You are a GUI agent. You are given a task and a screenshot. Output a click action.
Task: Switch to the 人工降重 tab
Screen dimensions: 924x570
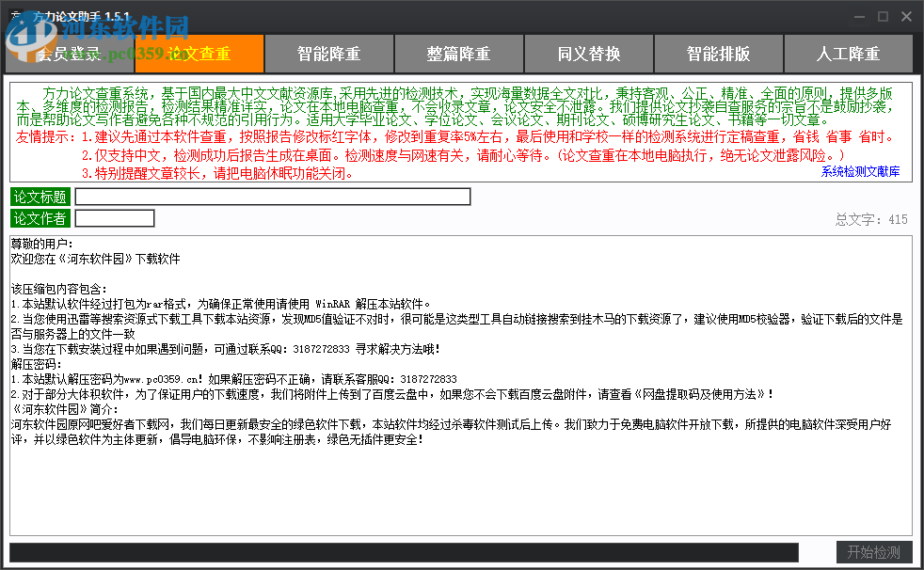click(848, 54)
